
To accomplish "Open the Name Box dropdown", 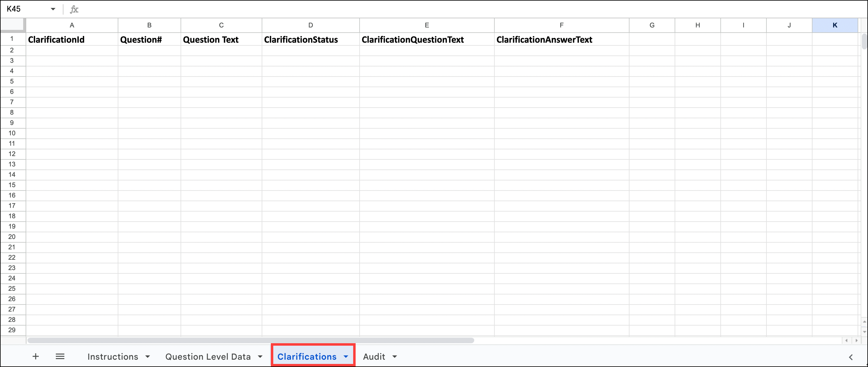I will coord(53,9).
